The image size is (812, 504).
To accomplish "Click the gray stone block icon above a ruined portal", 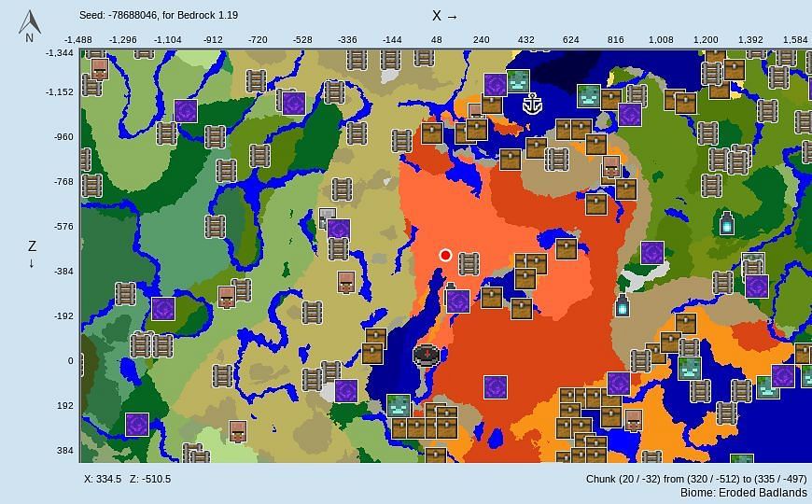I will pos(328,217).
